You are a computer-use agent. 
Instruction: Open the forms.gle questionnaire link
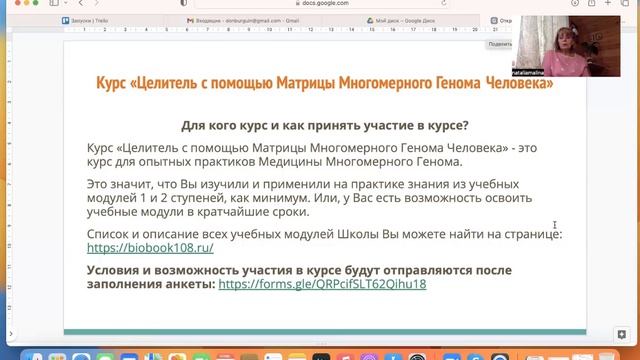tap(322, 284)
